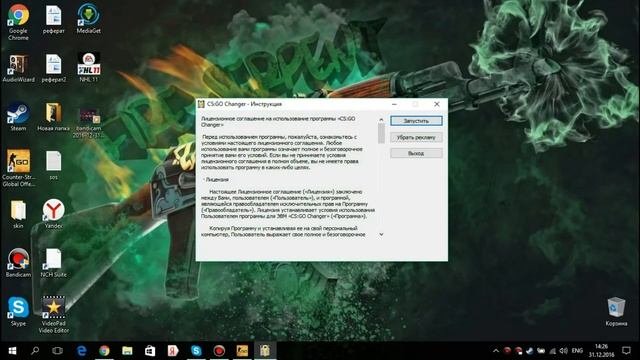Switch to Bandicam recorder in the taskbar

(219, 351)
